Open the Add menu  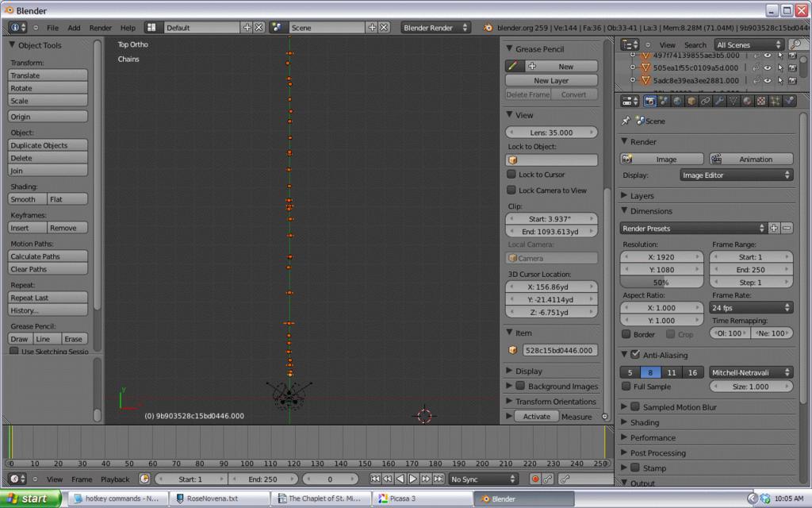pyautogui.click(x=74, y=28)
